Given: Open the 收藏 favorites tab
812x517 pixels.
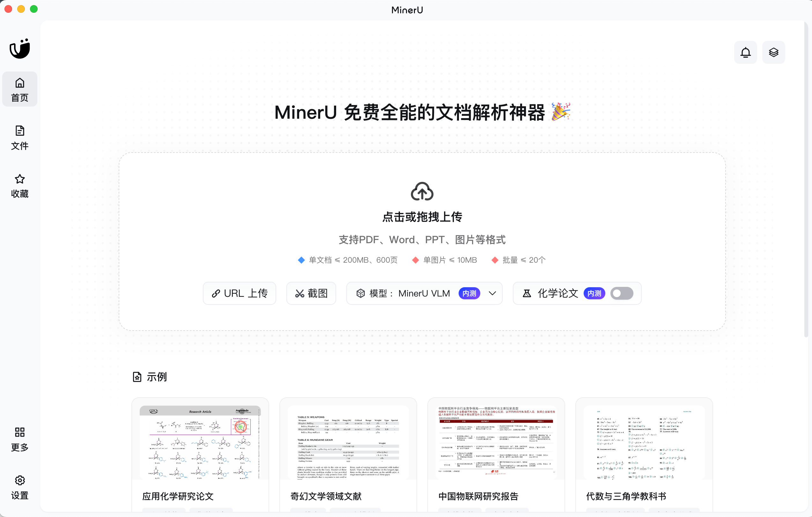Looking at the screenshot, I should point(19,186).
